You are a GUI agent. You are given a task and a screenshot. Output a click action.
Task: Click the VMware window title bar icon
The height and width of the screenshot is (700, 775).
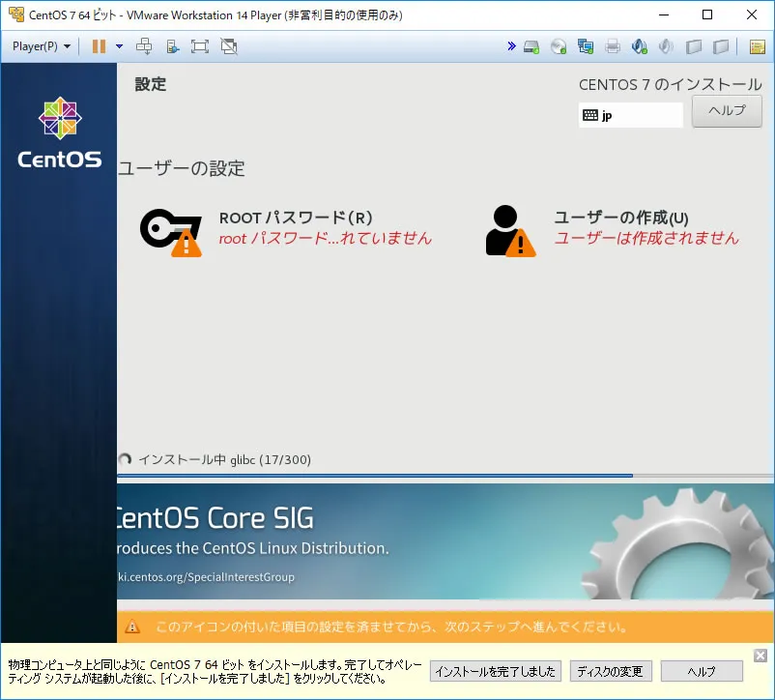(15, 15)
